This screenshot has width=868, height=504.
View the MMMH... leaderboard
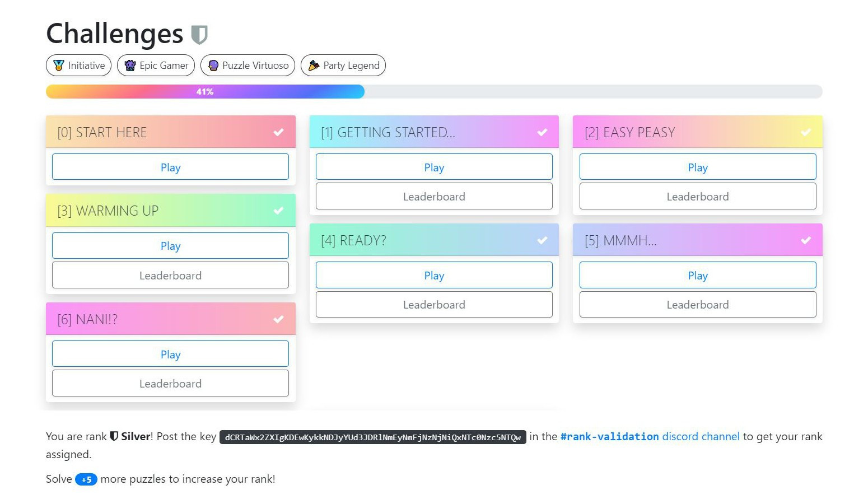coord(698,305)
